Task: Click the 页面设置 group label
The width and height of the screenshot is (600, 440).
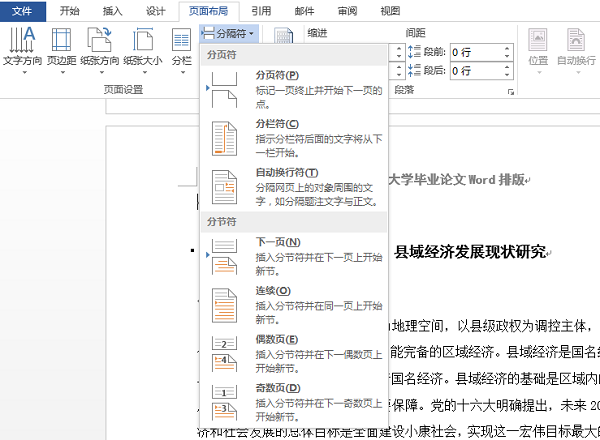Action: point(123,90)
